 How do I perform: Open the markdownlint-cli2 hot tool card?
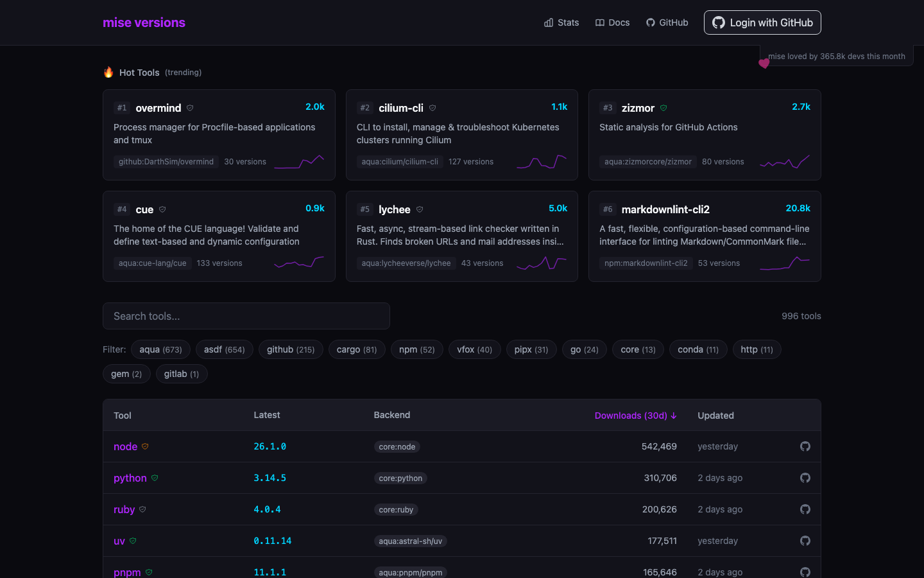(x=705, y=236)
